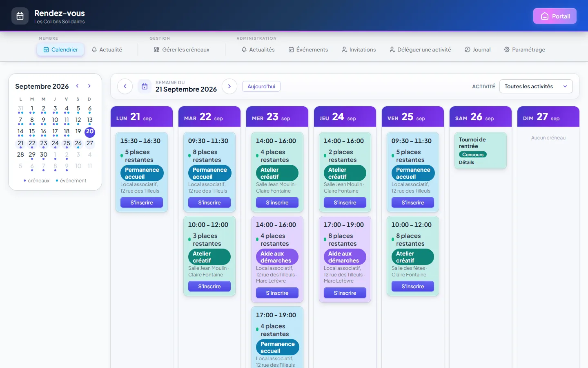Open the Invitations section
Viewport: 588px width, 368px height.
(x=359, y=49)
